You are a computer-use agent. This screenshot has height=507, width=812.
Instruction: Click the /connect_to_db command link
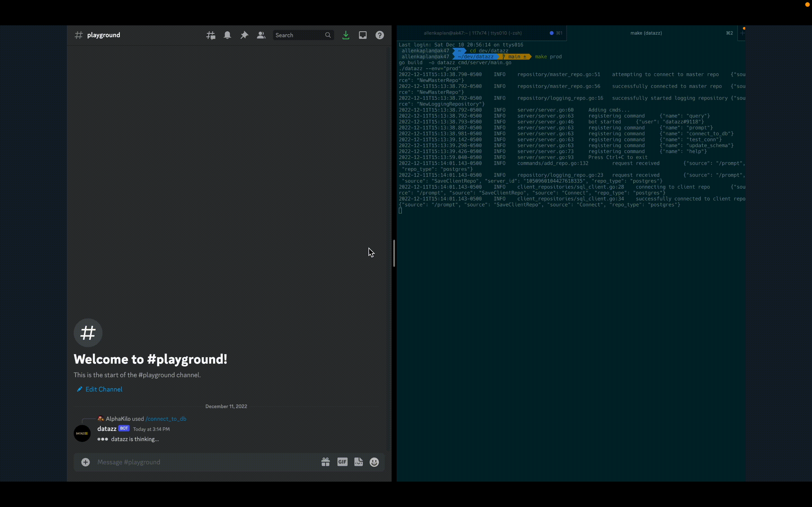pos(166,419)
